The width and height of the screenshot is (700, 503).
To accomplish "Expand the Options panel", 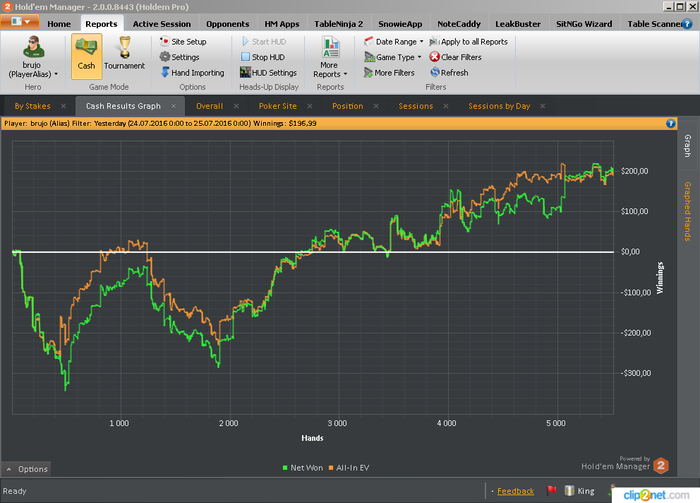I will click(27, 469).
